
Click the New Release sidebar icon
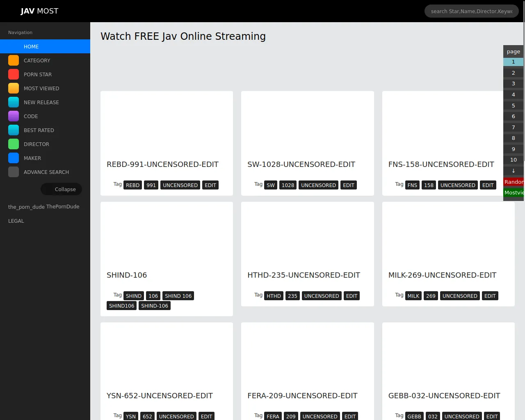(x=14, y=102)
